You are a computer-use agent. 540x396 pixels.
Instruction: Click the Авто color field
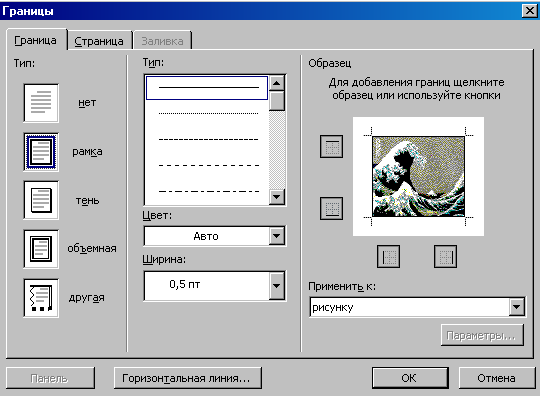pos(206,236)
